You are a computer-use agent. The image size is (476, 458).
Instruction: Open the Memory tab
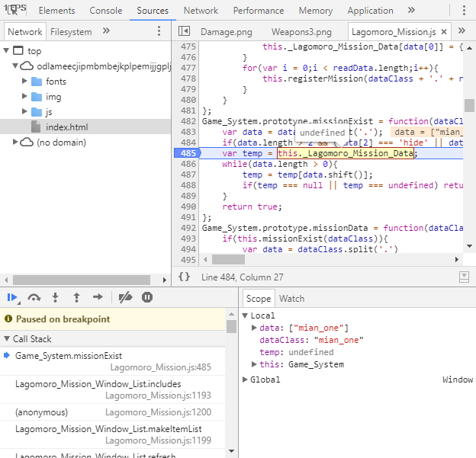pos(316,11)
